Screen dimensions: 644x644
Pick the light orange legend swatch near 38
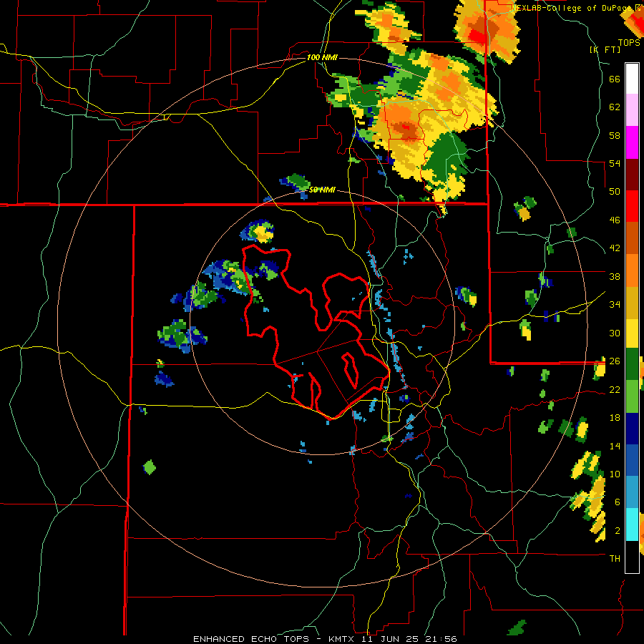coord(632,270)
